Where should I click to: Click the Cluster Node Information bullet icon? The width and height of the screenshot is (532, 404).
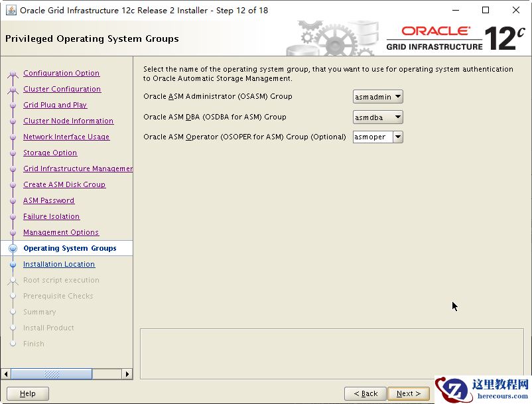click(x=13, y=121)
